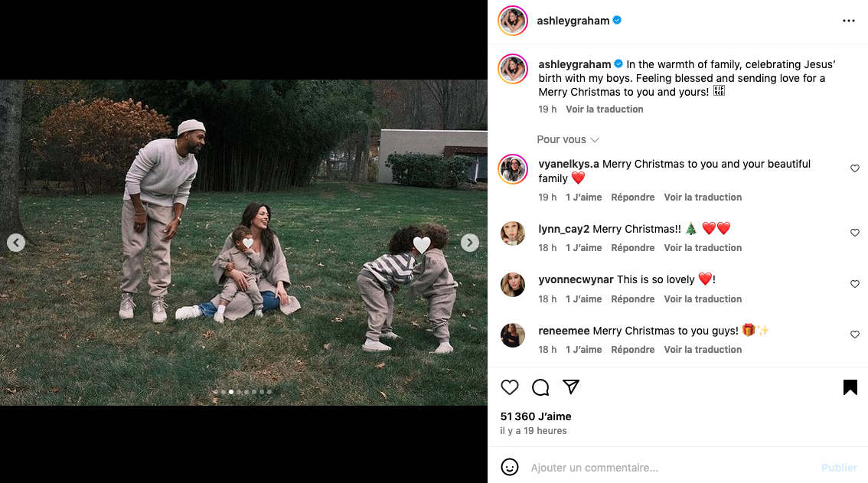This screenshot has width=868, height=483.
Task: Open emoji picker smiley icon
Action: coord(509,467)
